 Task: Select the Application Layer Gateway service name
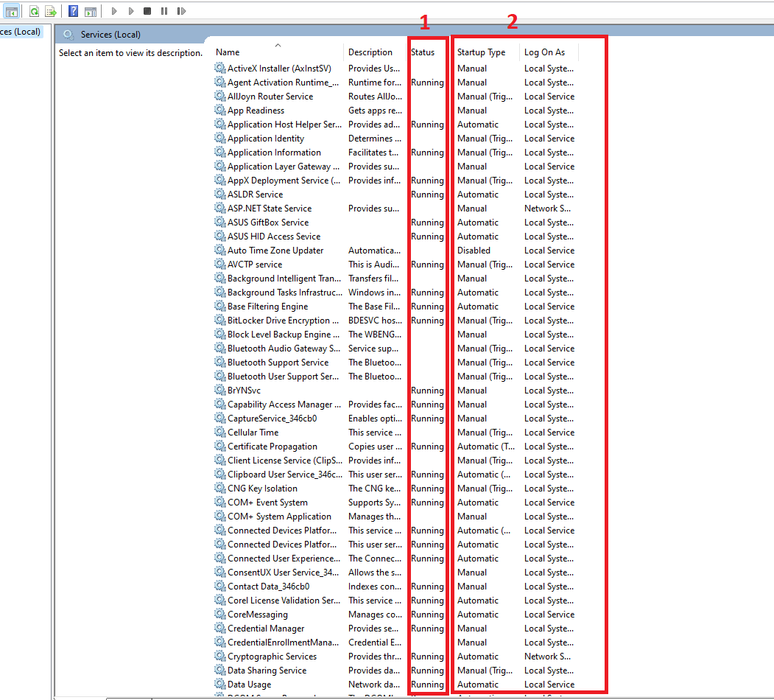(284, 167)
